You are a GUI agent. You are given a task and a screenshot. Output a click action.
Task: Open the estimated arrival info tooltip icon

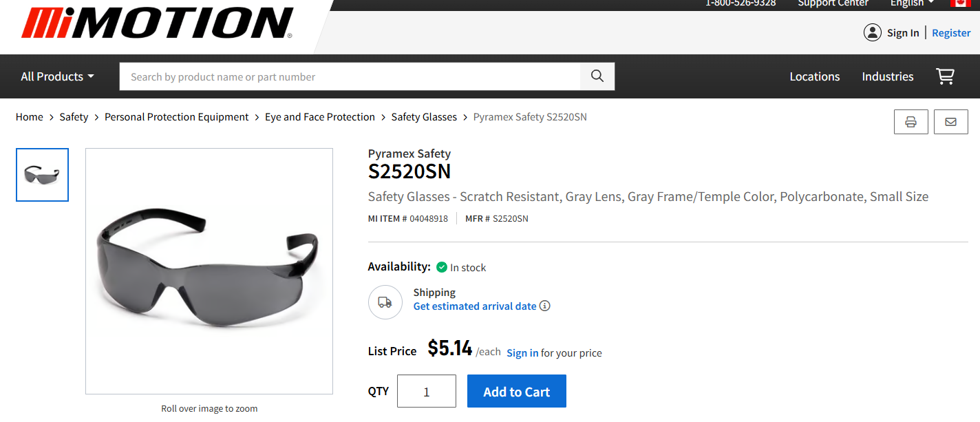(x=544, y=306)
